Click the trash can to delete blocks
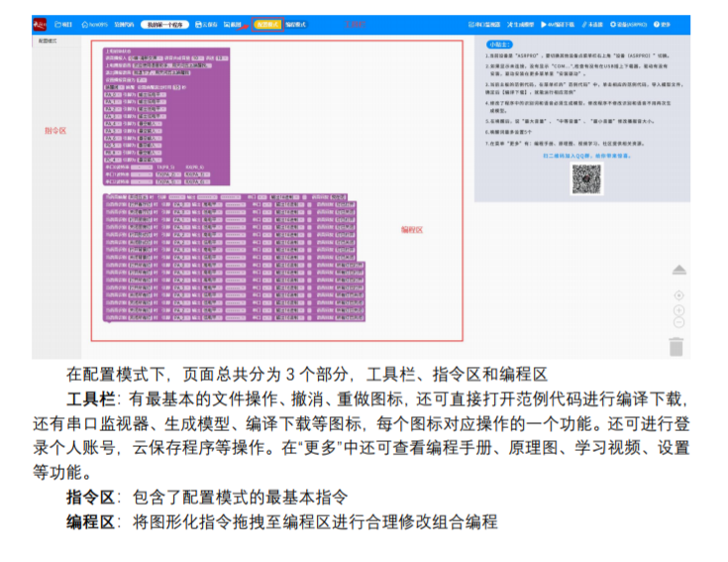 (x=676, y=347)
